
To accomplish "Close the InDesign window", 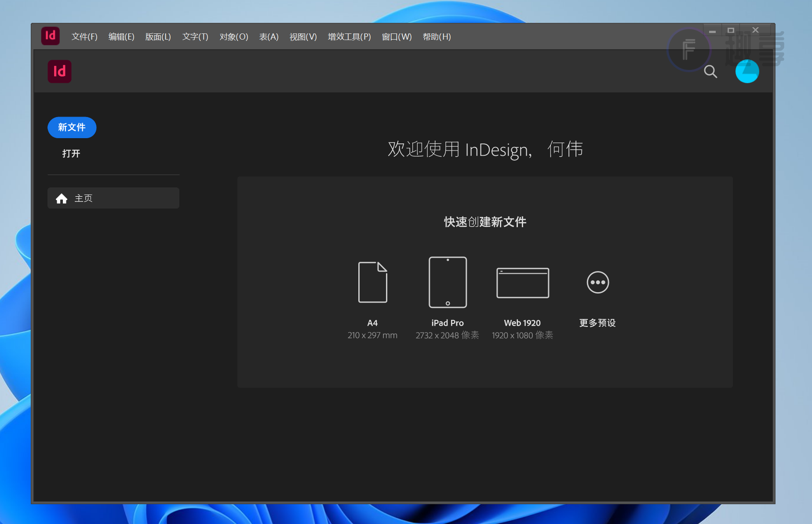I will 755,30.
